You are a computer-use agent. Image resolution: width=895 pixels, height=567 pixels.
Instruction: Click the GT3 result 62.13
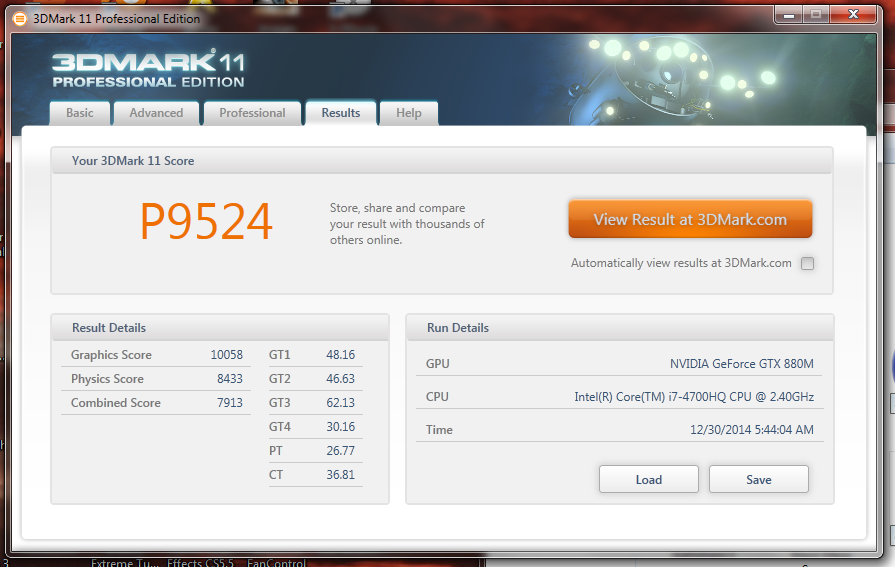[x=340, y=403]
